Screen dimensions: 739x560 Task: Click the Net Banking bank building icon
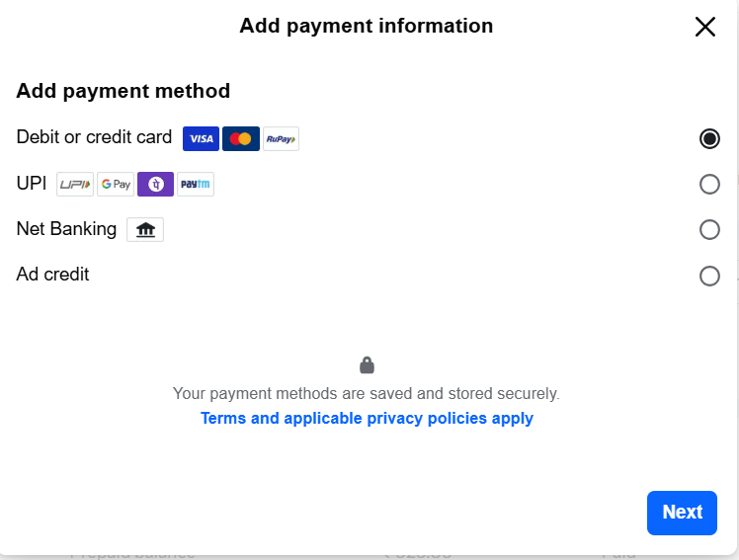(x=145, y=230)
